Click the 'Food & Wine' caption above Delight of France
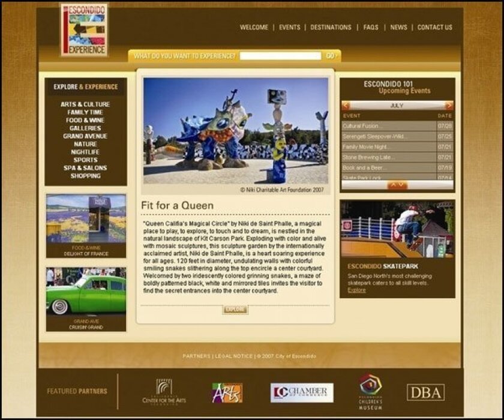Viewport: 504px width, 420px height. click(x=86, y=248)
